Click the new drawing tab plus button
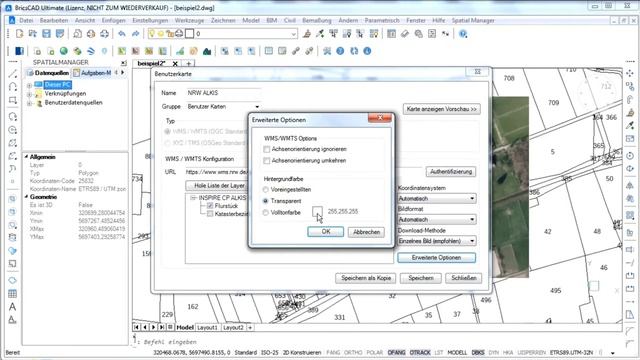Screen dimensions: 640x360 pos(189,64)
